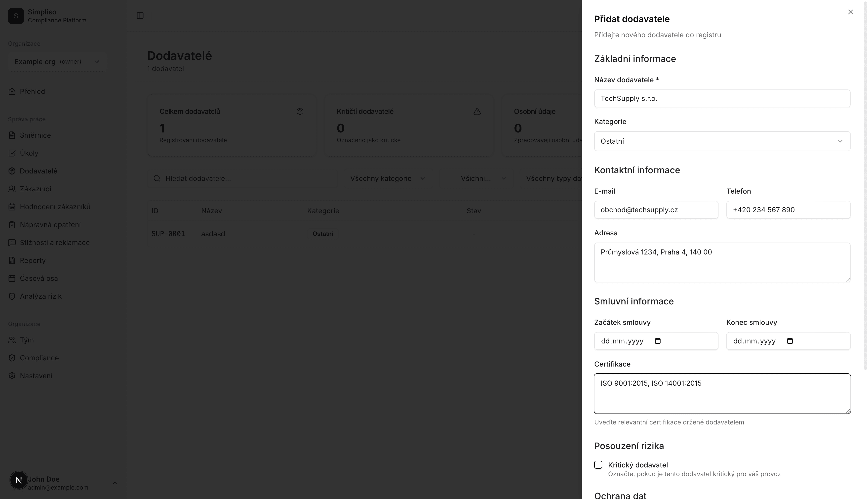Viewport: 868px width, 499px height.
Task: Click the Telefon input field
Action: point(788,210)
